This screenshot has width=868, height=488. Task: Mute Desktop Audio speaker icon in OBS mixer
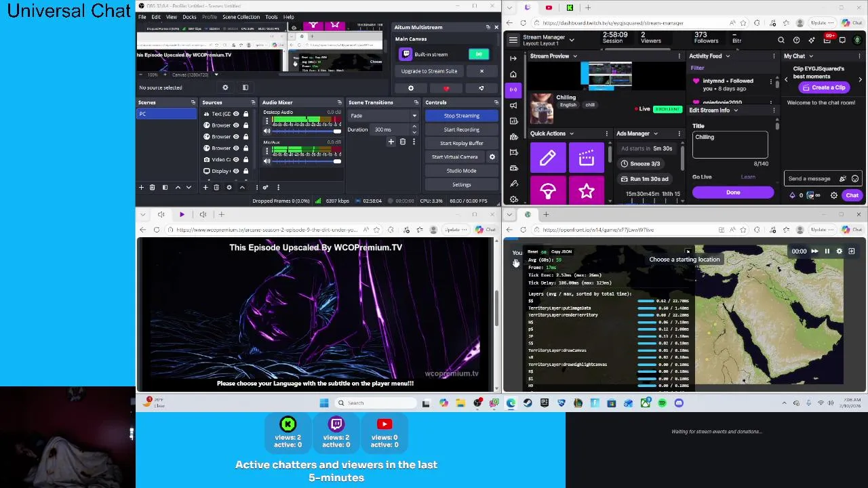coord(267,131)
